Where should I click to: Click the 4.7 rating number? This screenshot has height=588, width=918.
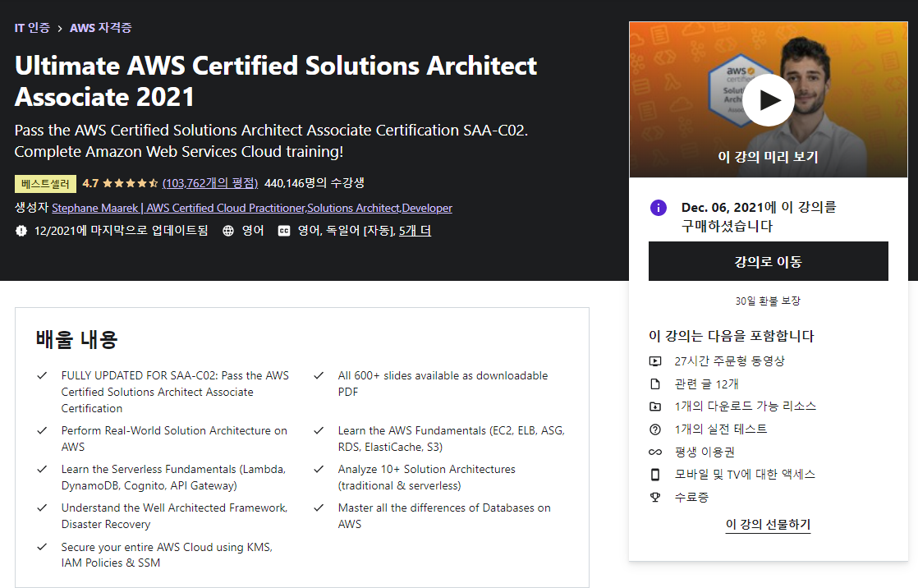point(90,183)
